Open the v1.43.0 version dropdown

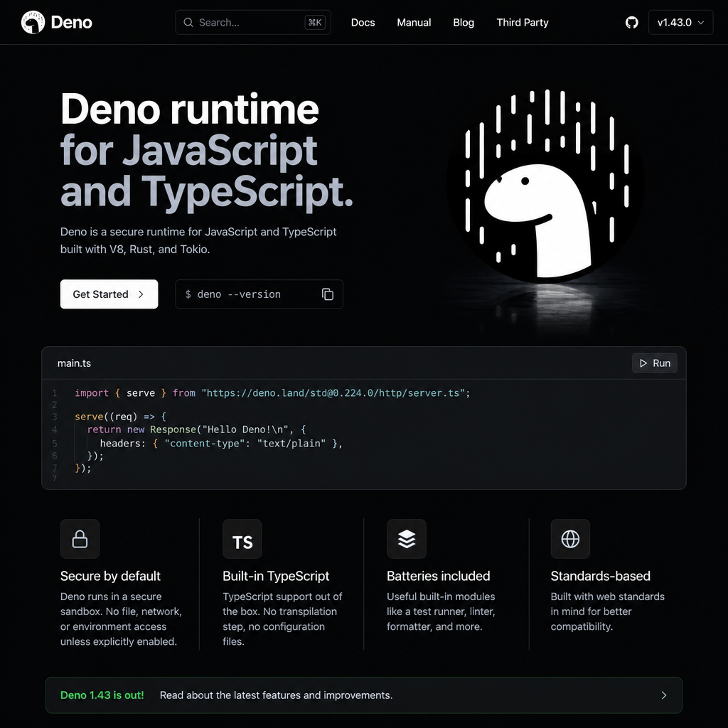[680, 22]
